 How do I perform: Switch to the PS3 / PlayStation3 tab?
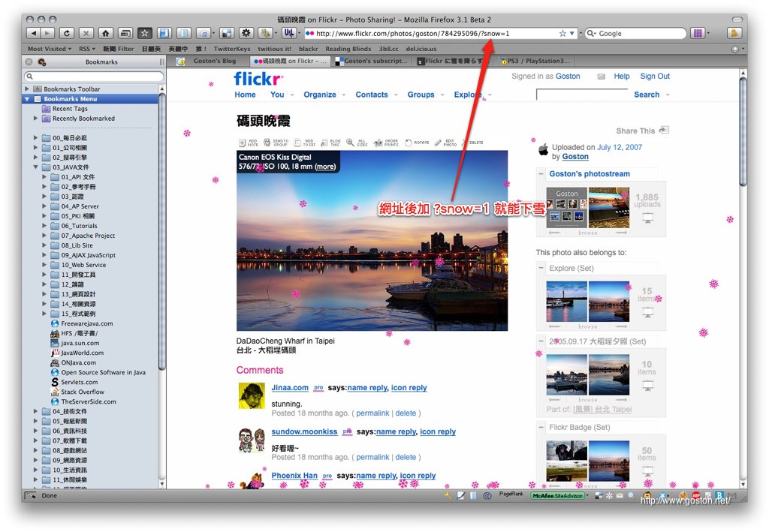click(535, 62)
